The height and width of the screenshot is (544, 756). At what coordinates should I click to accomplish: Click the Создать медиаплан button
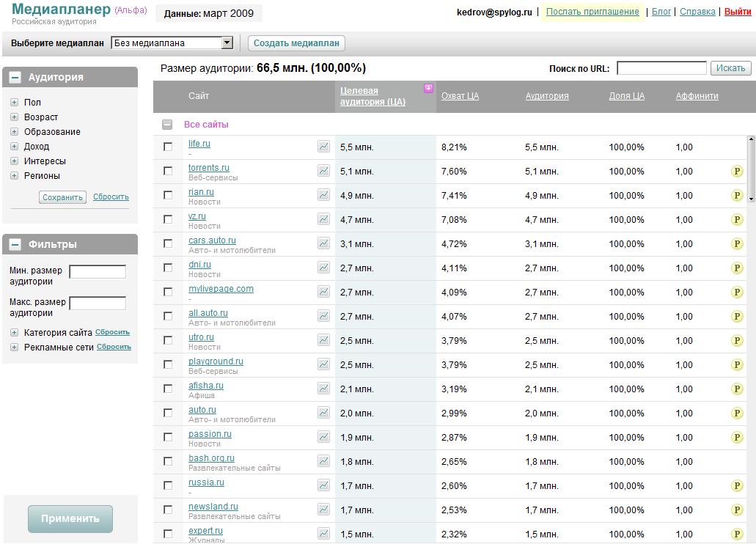click(x=296, y=43)
